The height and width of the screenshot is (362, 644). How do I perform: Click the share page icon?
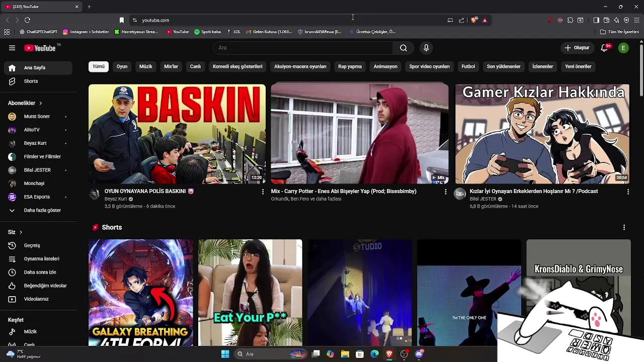click(461, 20)
